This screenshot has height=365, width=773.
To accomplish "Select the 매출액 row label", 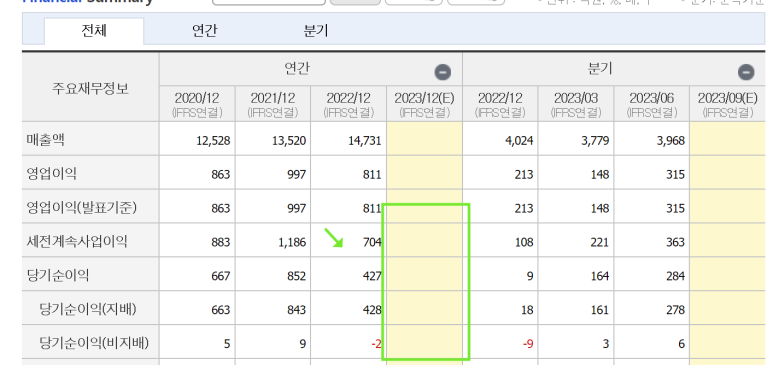I will pyautogui.click(x=45, y=141).
